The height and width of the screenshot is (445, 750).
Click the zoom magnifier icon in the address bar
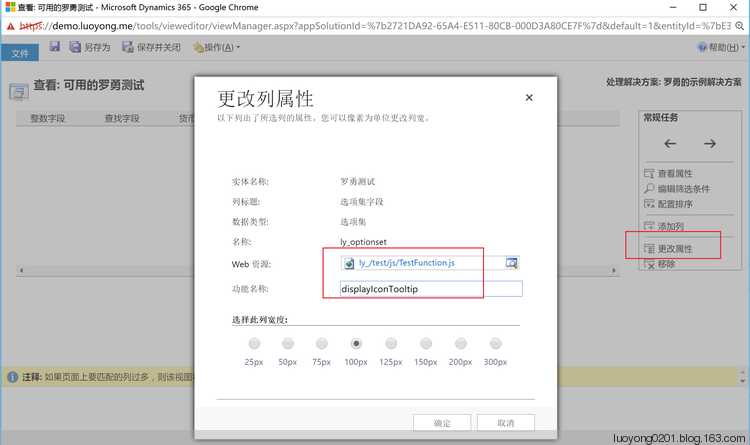(x=740, y=26)
